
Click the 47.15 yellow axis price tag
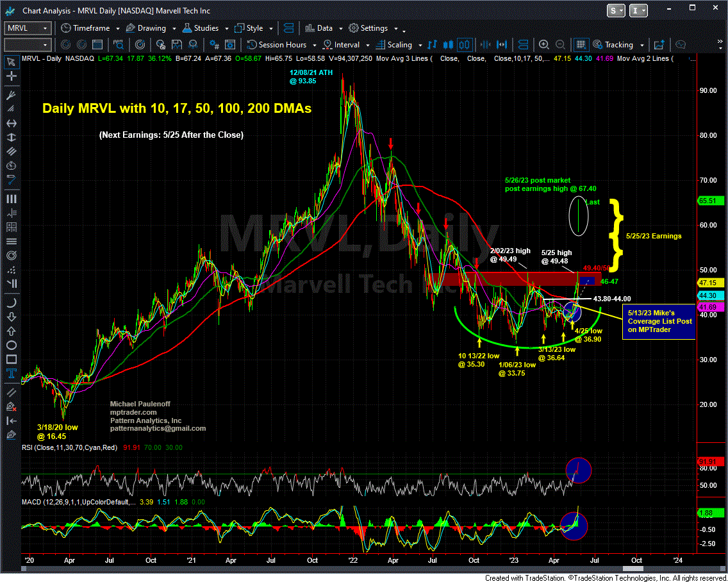click(710, 283)
